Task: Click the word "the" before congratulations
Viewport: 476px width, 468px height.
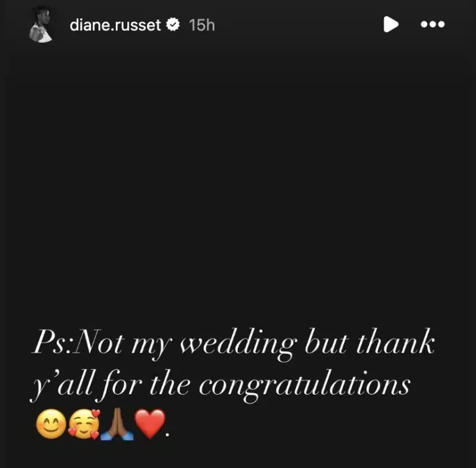Action: [170, 382]
